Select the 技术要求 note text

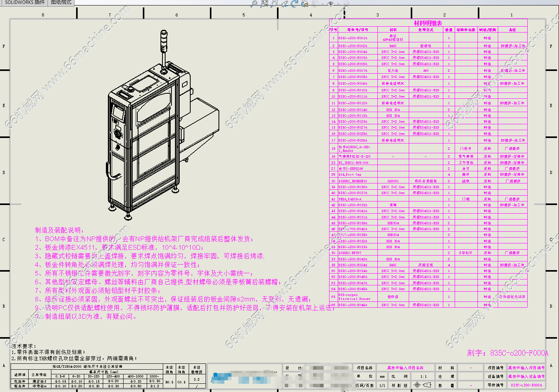[24, 346]
